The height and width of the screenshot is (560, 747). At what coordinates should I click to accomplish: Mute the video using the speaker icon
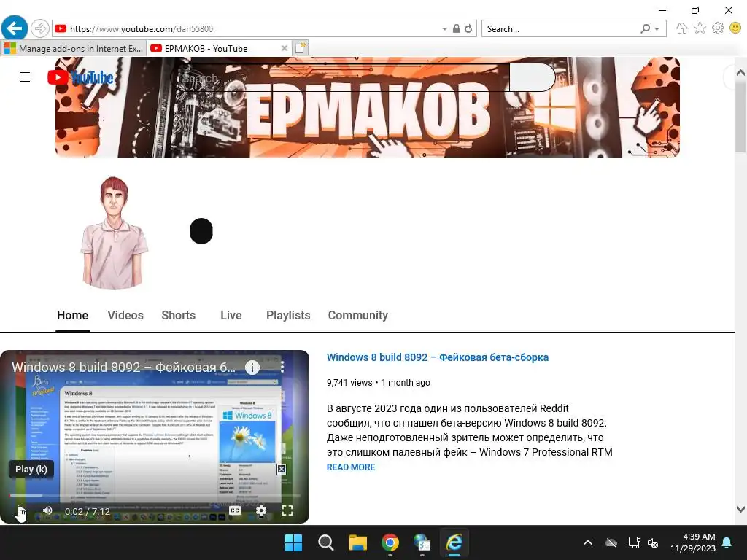pos(47,510)
